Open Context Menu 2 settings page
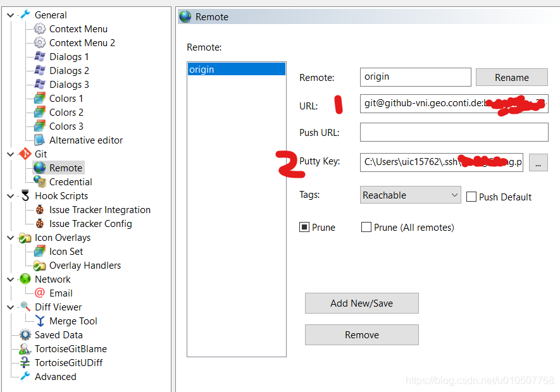The height and width of the screenshot is (392, 560). (x=82, y=43)
